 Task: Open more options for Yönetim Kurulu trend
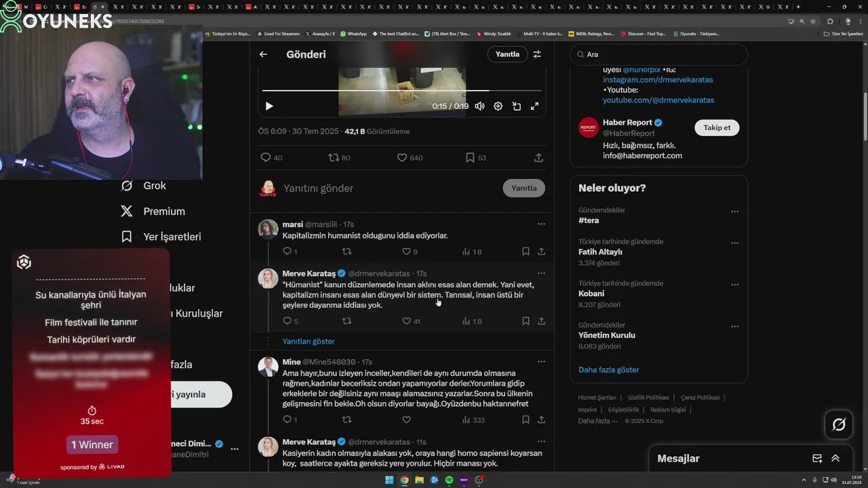tap(734, 327)
